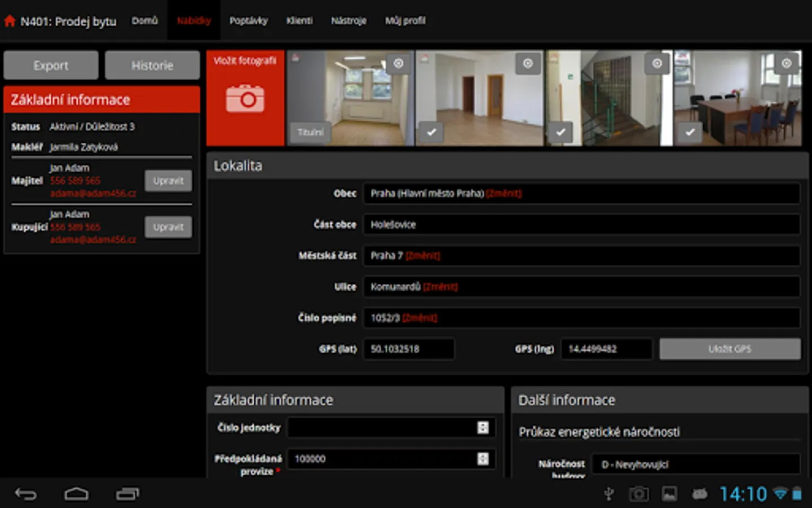The height and width of the screenshot is (508, 812).
Task: Toggle checkmark on the wooden doors room photo
Action: 431,132
